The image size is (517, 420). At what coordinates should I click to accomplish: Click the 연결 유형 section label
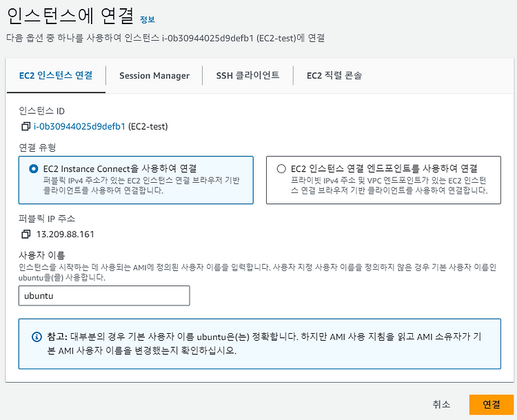pyautogui.click(x=37, y=147)
